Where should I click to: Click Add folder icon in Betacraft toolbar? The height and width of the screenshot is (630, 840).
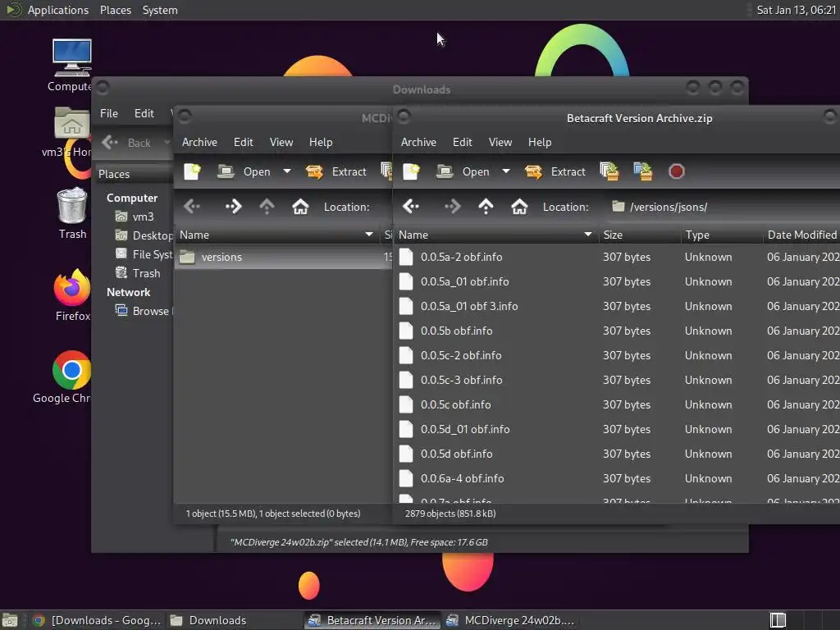click(643, 172)
